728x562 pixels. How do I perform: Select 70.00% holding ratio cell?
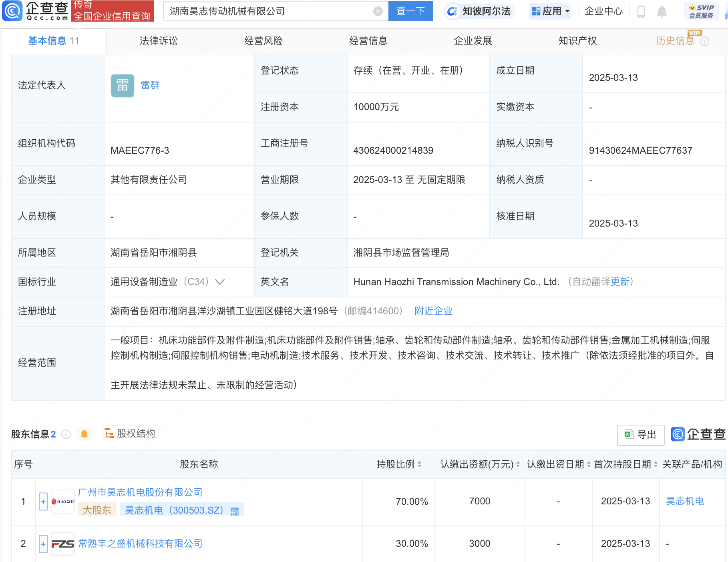pyautogui.click(x=412, y=502)
